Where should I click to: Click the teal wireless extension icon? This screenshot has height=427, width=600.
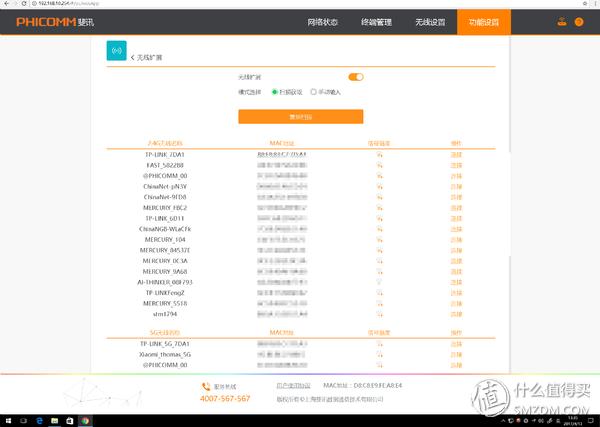point(116,51)
